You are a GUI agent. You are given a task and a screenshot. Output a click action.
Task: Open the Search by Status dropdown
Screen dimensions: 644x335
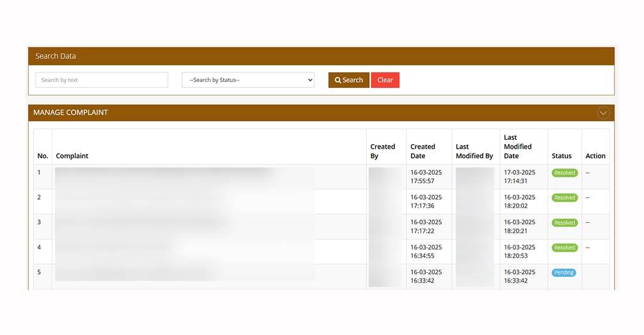point(248,80)
